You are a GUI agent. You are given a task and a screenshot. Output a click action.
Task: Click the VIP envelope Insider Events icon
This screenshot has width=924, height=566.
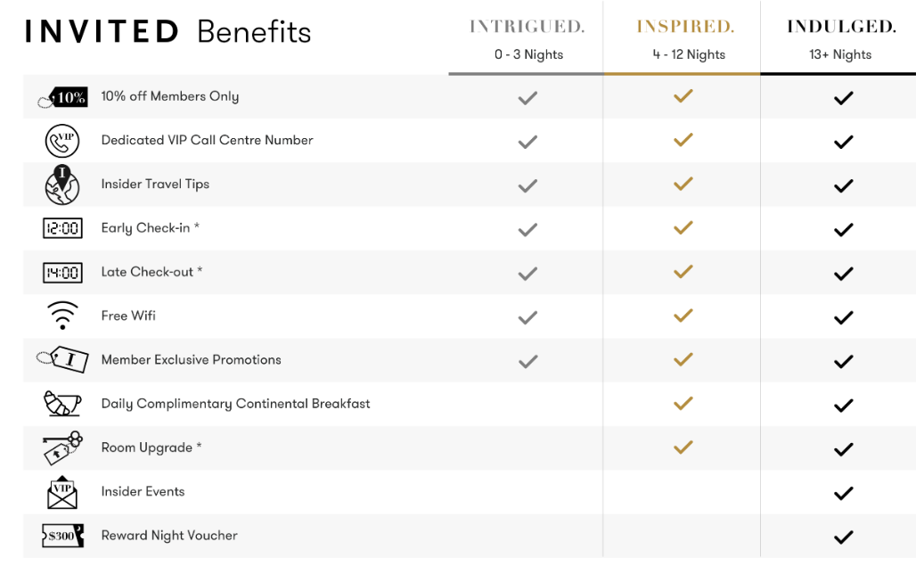tap(61, 492)
